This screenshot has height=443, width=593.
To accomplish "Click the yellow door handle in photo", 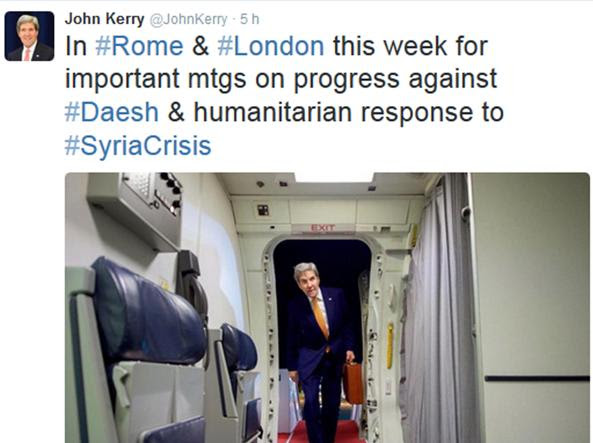I will point(390,345).
